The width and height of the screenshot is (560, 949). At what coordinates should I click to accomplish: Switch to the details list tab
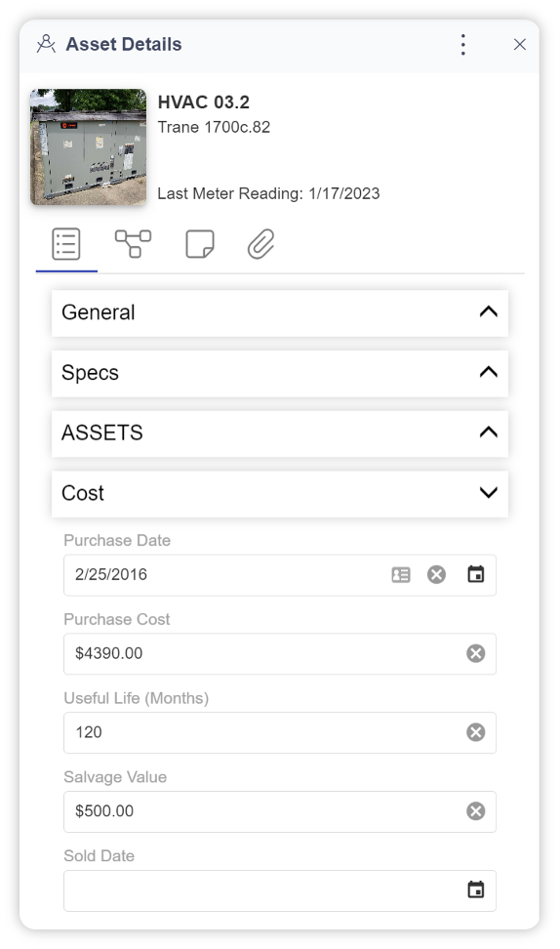coord(66,244)
